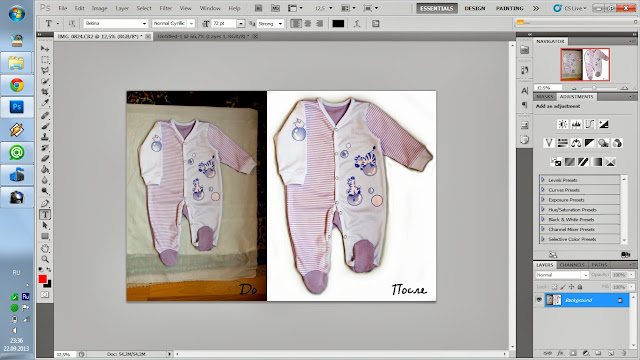Image resolution: width=640 pixels, height=360 pixels.
Task: Add a Levels adjustment
Action: point(576,124)
